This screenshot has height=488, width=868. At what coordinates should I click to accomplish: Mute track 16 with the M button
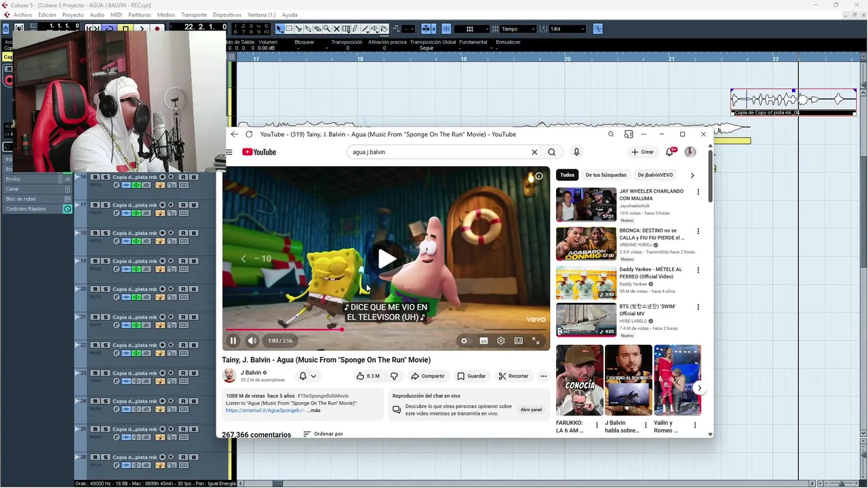click(x=95, y=177)
